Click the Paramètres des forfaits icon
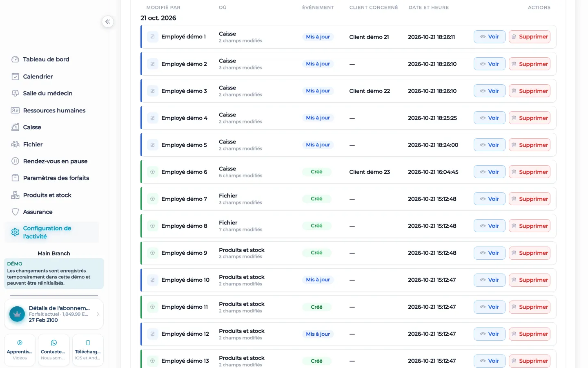This screenshot has height=368, width=588. [15, 178]
